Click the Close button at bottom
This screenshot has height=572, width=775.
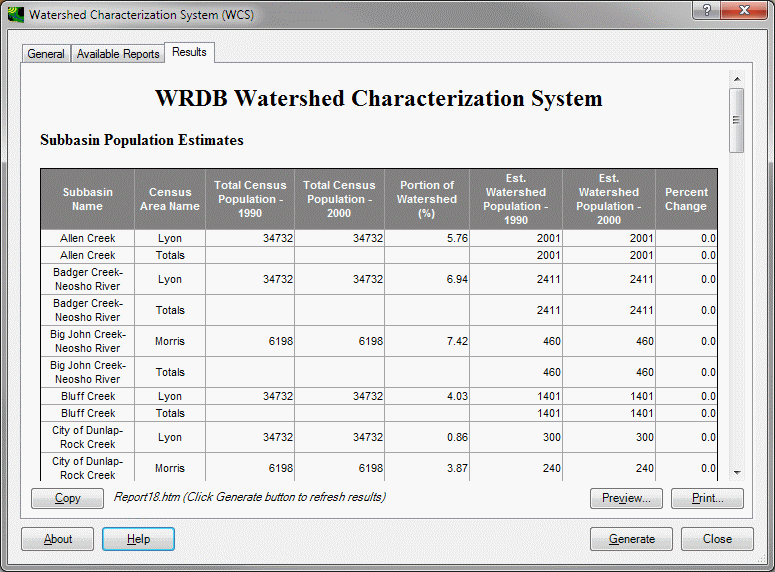coord(717,539)
